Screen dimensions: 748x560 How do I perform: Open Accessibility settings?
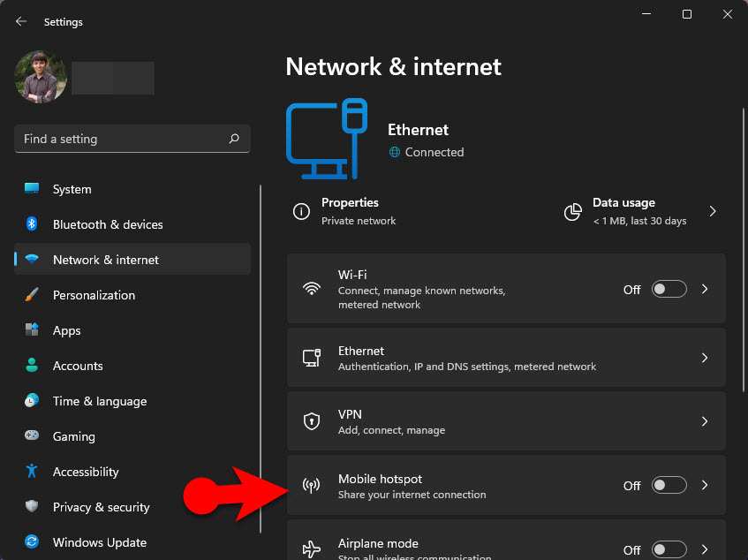coord(132,472)
